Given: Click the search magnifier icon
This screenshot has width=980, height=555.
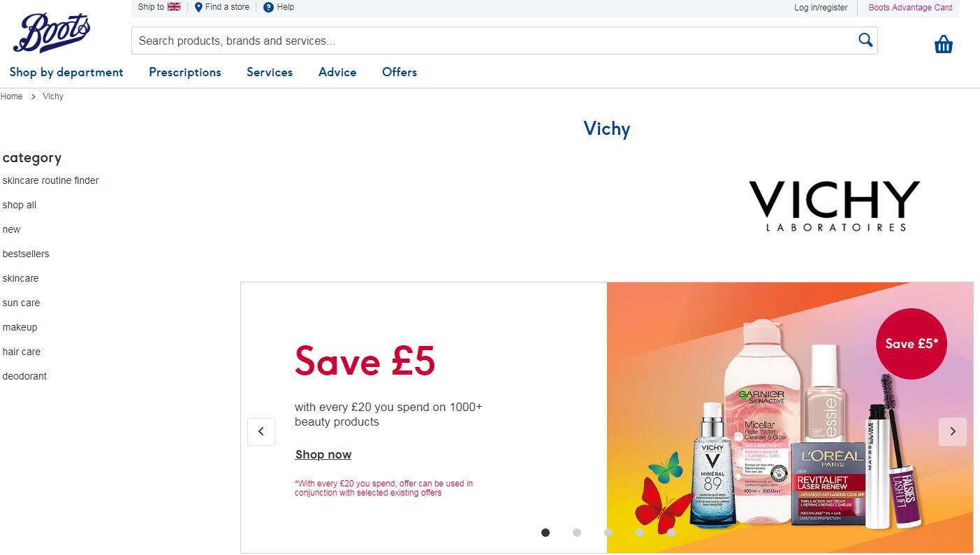Looking at the screenshot, I should tap(865, 40).
